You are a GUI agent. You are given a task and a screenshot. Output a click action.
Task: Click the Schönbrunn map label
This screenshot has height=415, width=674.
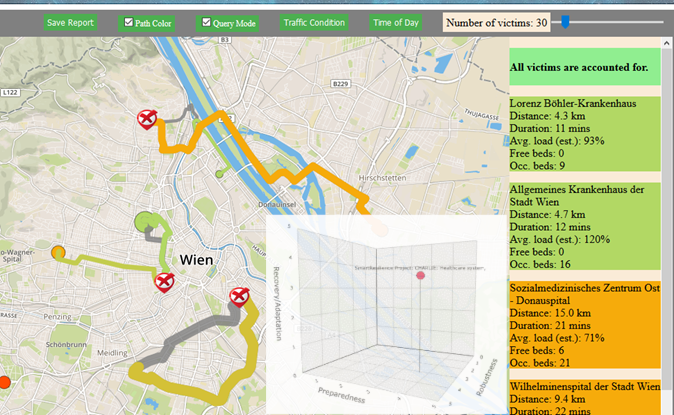coord(66,344)
